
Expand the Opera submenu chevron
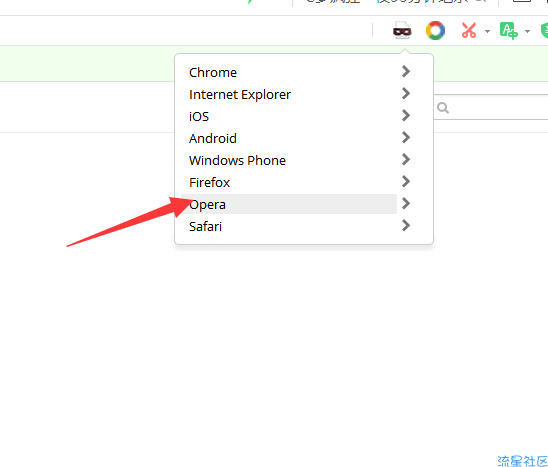[406, 203]
